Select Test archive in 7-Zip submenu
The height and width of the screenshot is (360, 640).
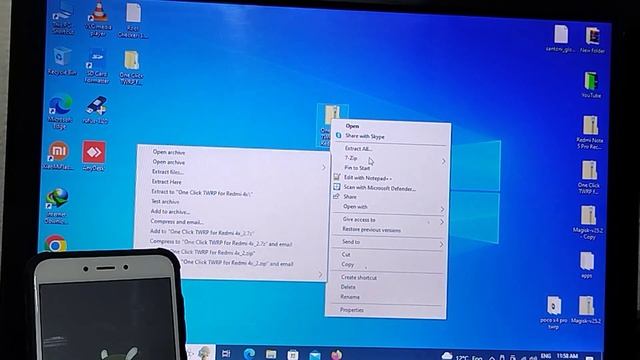coord(165,202)
